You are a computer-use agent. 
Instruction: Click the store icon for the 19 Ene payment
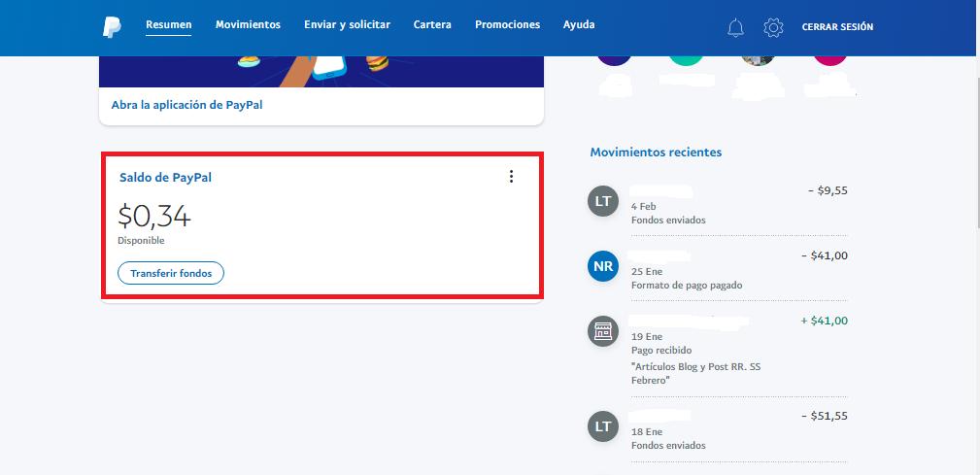603,330
